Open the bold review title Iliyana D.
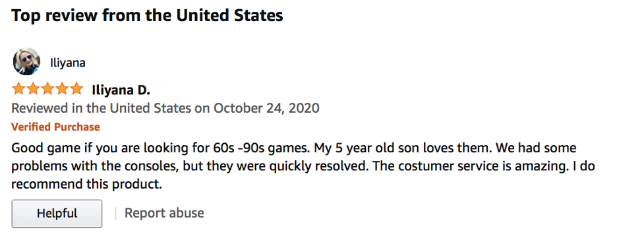 (x=121, y=90)
